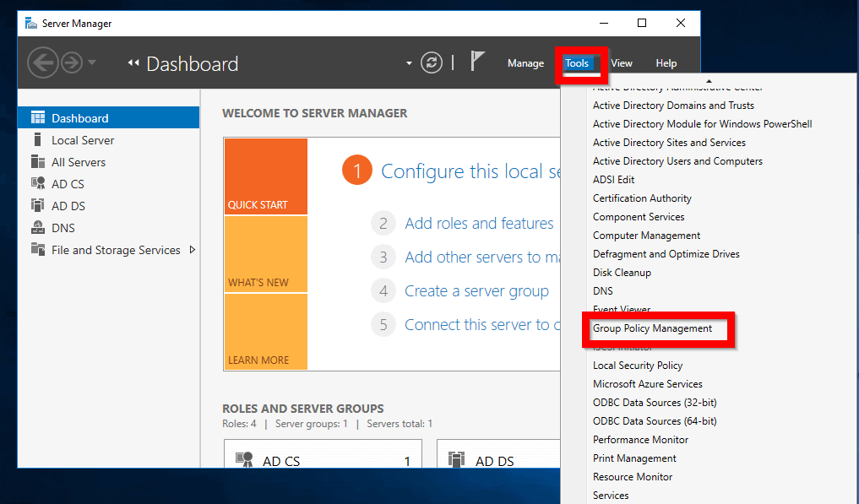Choose Certification Authority from Tools menu
859x504 pixels.
[x=642, y=198]
